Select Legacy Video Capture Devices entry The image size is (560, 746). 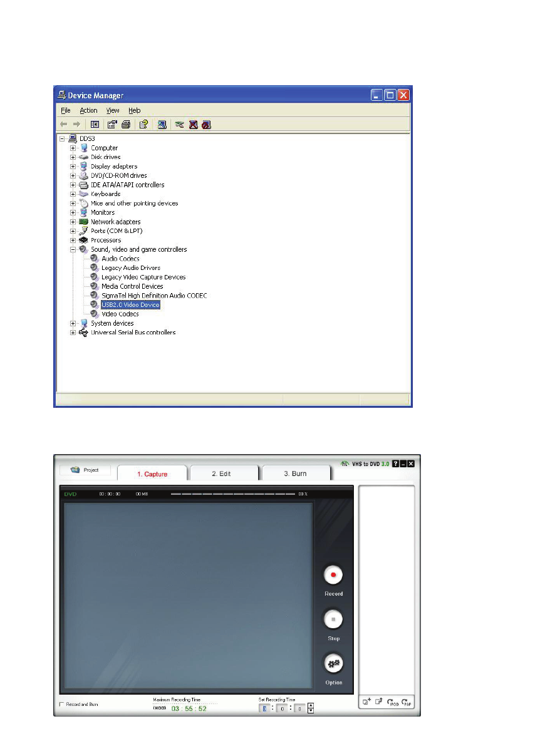point(143,277)
